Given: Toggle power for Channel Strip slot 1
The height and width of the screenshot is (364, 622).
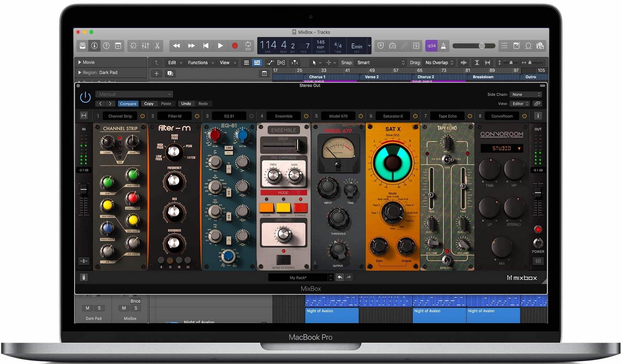Looking at the screenshot, I should coord(142,116).
